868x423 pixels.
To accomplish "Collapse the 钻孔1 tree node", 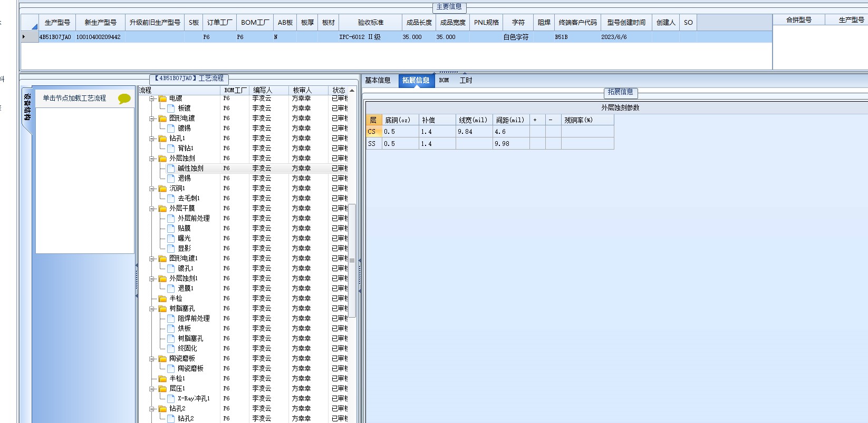I will [152, 139].
